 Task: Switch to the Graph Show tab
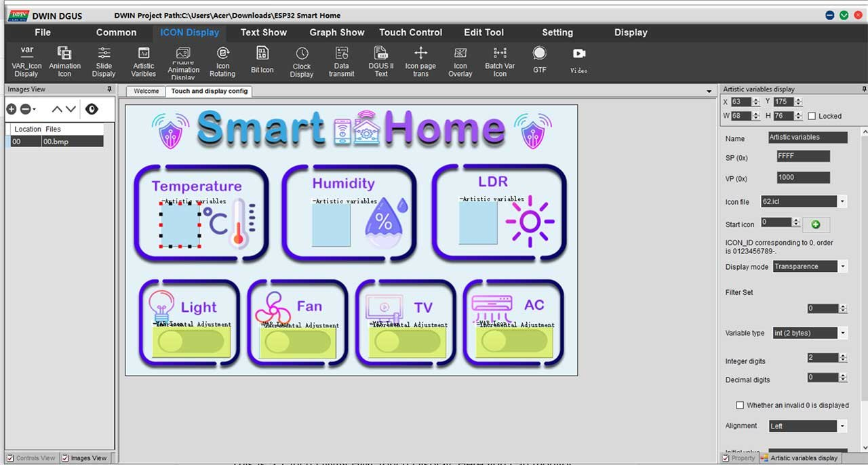coord(337,32)
